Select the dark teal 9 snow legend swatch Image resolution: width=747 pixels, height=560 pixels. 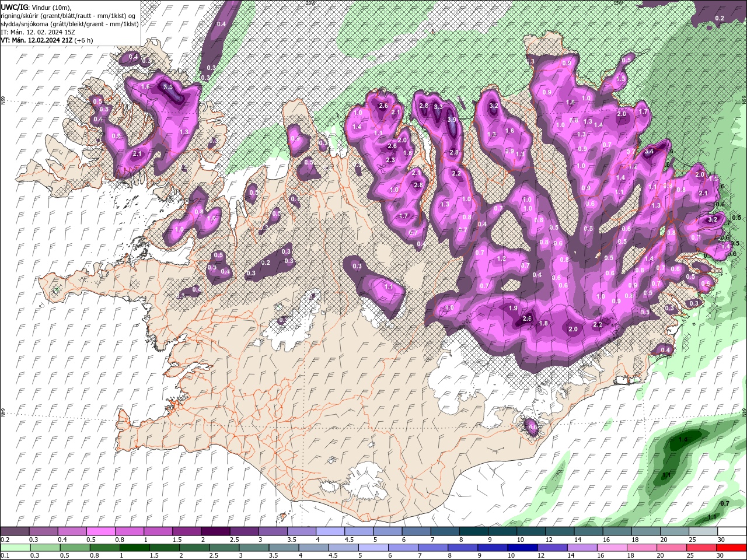[502, 531]
